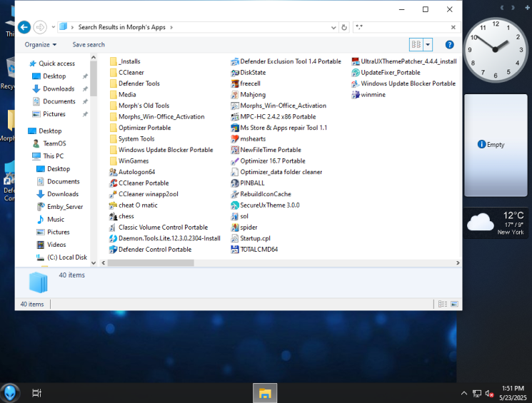Select Quick access in navigation pane
The image size is (532, 403).
tap(56, 63)
